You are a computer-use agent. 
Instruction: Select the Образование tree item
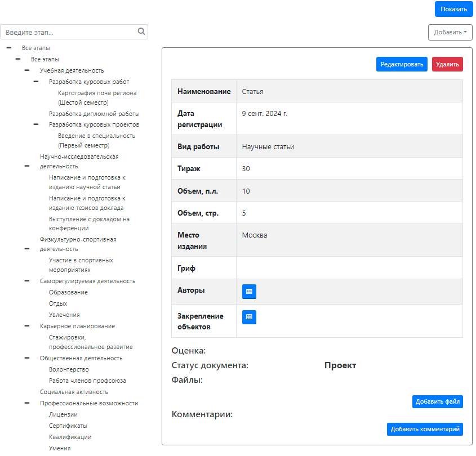click(x=68, y=292)
